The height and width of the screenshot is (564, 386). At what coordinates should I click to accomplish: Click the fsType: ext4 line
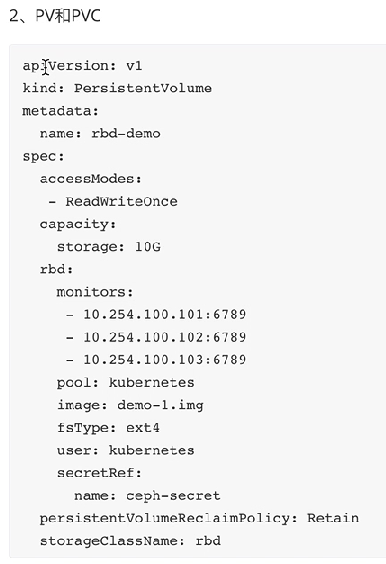108,428
